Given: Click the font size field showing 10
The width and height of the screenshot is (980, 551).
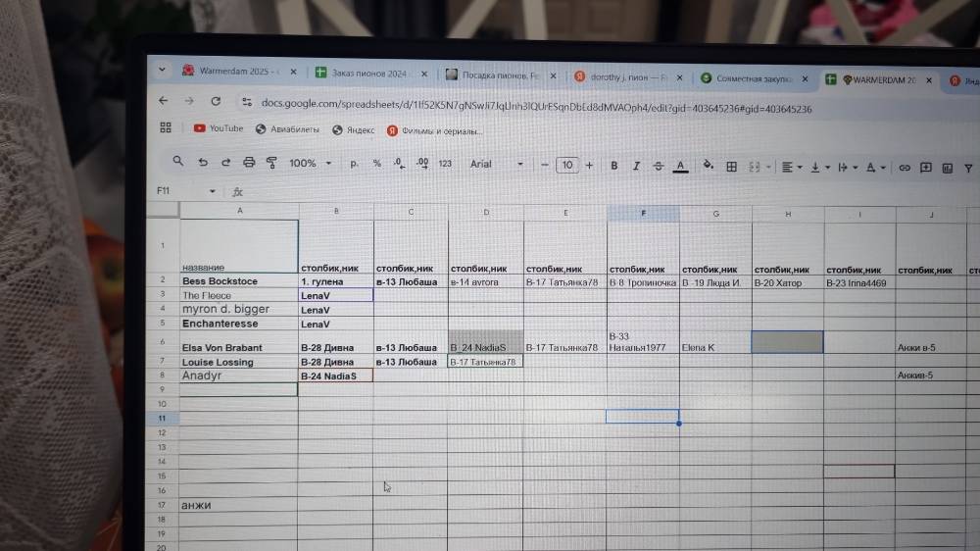Looking at the screenshot, I should point(566,165).
